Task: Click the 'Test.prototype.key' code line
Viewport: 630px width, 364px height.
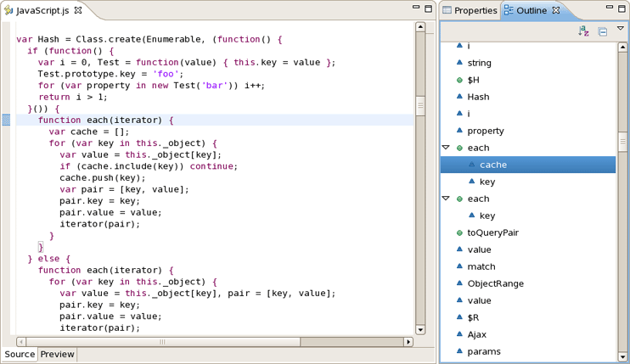Action: point(110,74)
